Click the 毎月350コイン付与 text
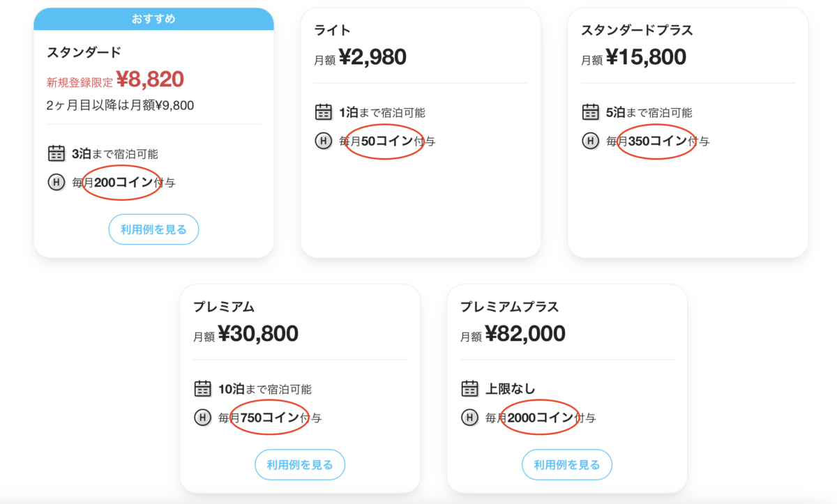Image resolution: width=837 pixels, height=504 pixels. pyautogui.click(x=658, y=141)
